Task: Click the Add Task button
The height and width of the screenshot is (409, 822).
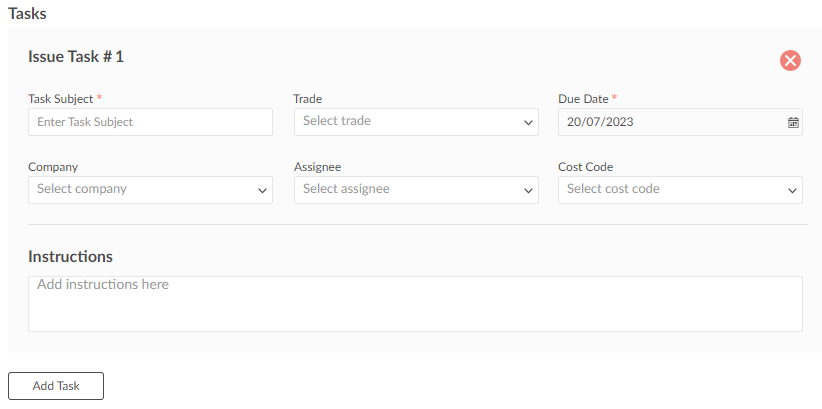Action: [56, 386]
